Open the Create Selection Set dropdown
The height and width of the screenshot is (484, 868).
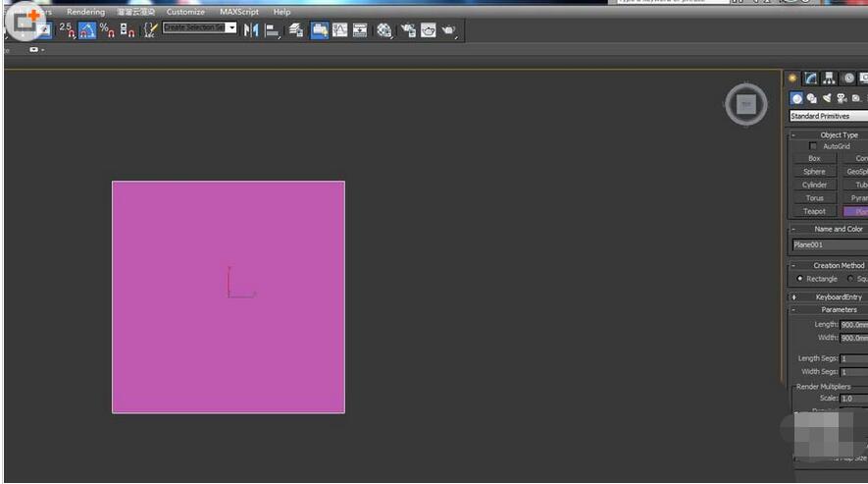(x=231, y=27)
